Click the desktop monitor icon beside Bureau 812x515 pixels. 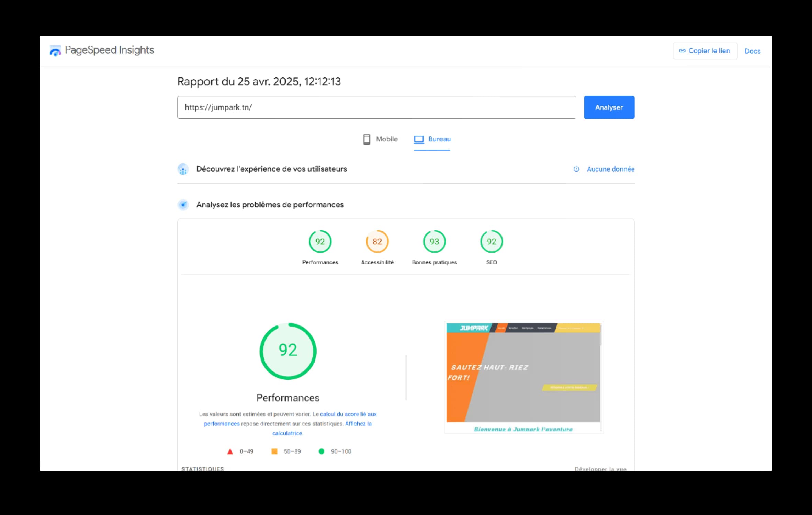pyautogui.click(x=419, y=139)
